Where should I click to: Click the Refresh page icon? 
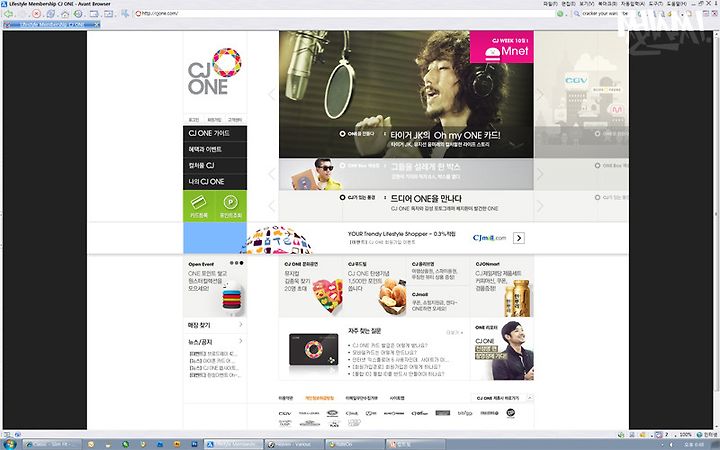tap(51, 14)
